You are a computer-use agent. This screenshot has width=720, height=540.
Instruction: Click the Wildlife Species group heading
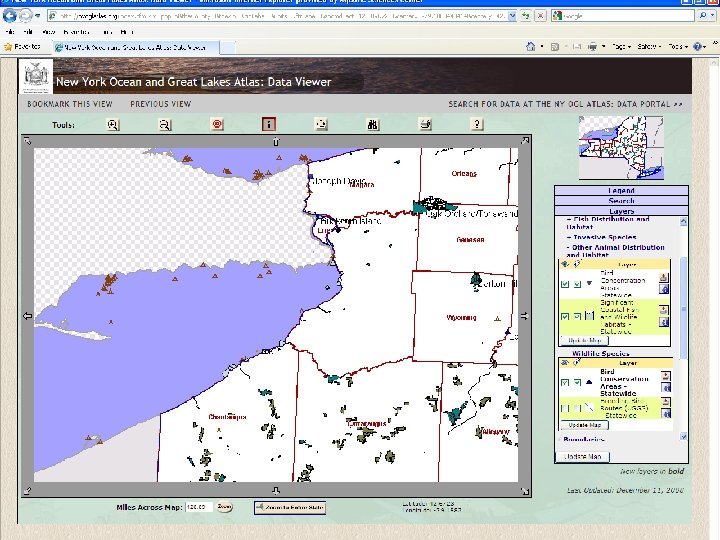pos(601,353)
